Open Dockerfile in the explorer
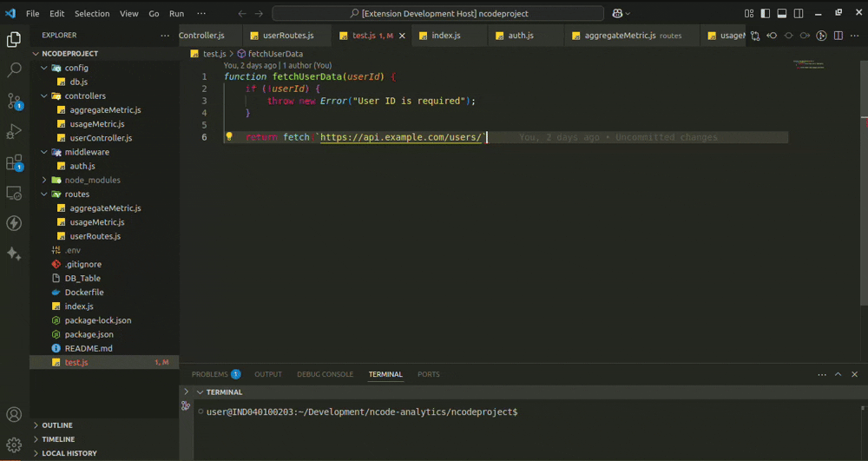This screenshot has width=868, height=461. (84, 293)
